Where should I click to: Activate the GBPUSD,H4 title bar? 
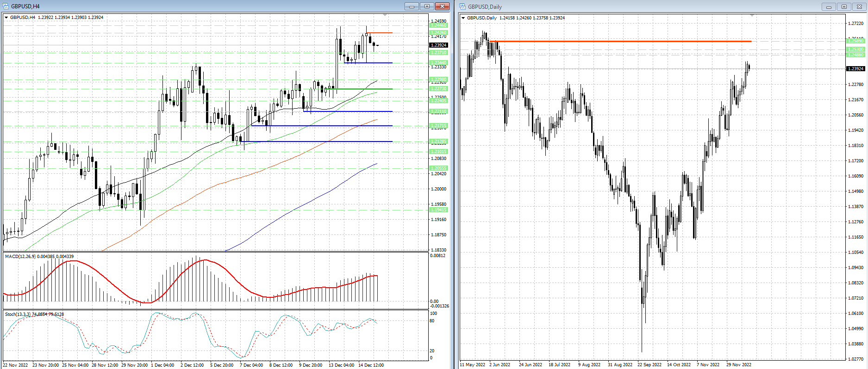(x=185, y=6)
